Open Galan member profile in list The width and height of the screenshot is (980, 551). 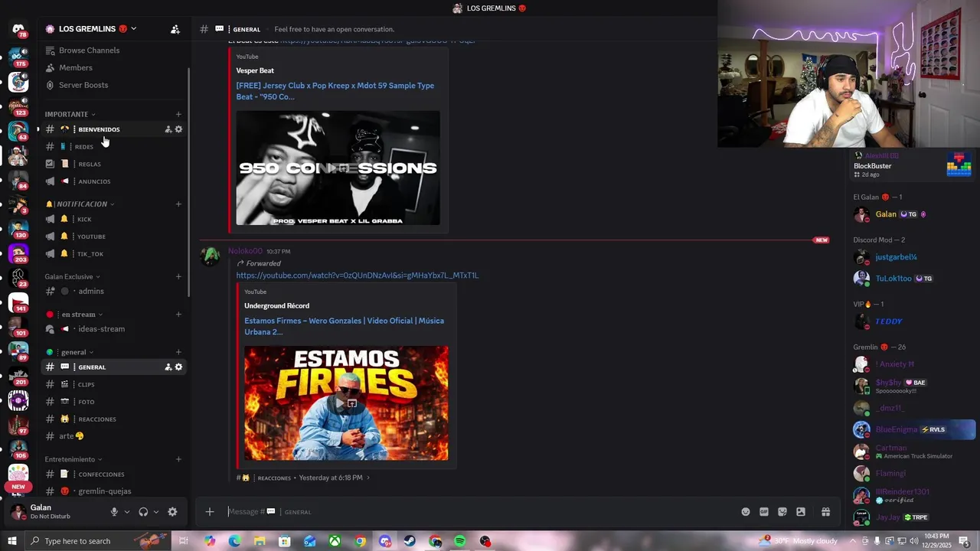(x=910, y=214)
